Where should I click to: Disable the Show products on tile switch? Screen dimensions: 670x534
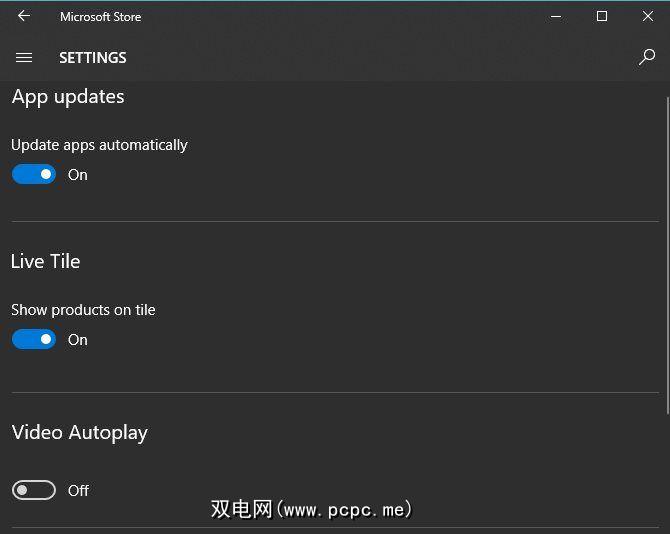click(x=34, y=340)
